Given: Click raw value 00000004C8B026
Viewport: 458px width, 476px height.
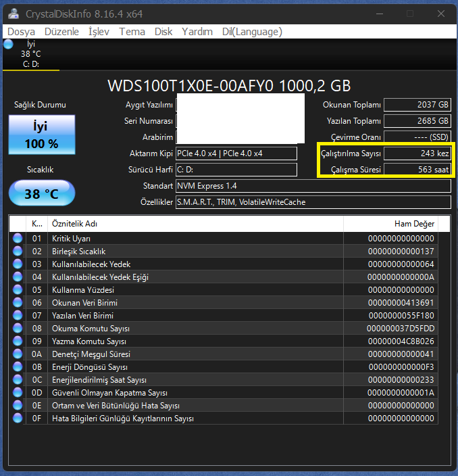Looking at the screenshot, I should point(401,341).
